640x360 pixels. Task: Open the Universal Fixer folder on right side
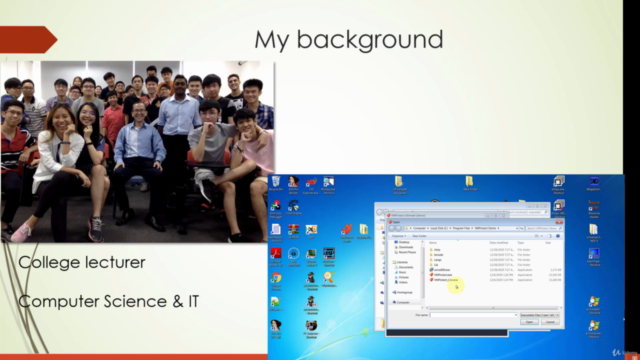click(594, 233)
